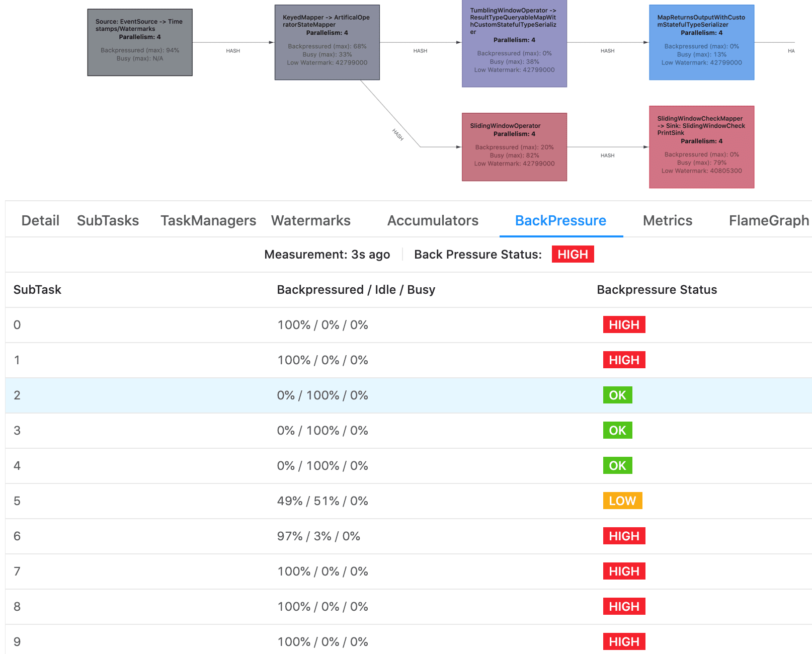Open the Detail tab

(x=40, y=220)
